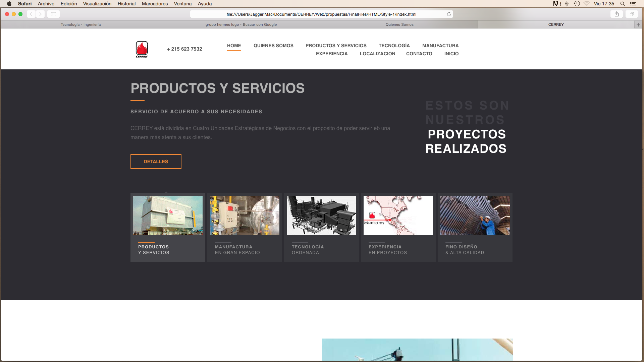Go to the CONTACTO nav link

click(419, 54)
